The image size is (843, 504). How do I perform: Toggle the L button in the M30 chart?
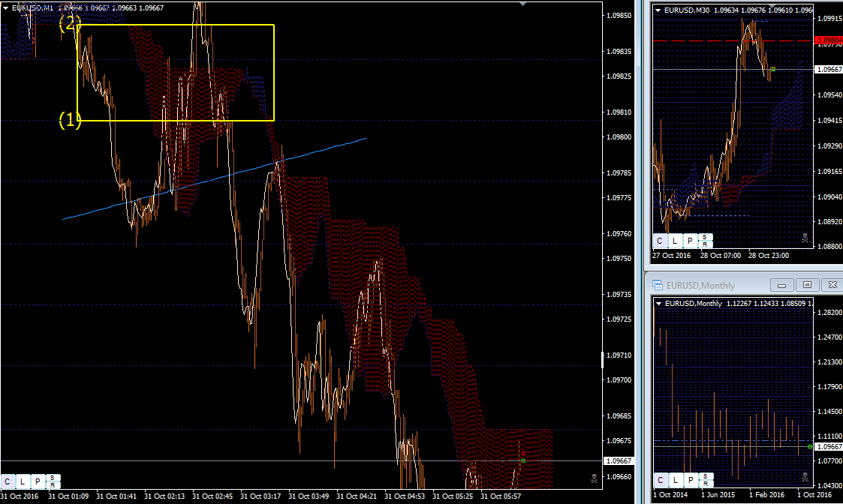coord(675,241)
